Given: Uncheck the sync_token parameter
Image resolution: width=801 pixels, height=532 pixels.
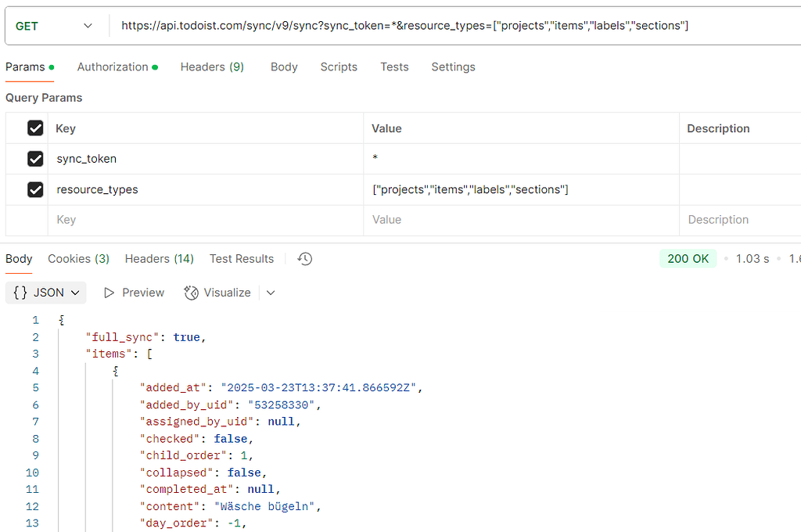Looking at the screenshot, I should [35, 159].
